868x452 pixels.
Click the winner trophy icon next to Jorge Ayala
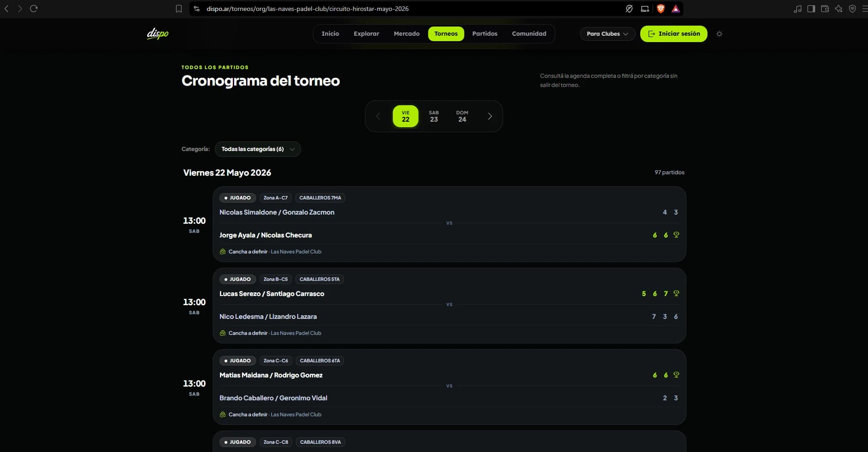tap(676, 235)
